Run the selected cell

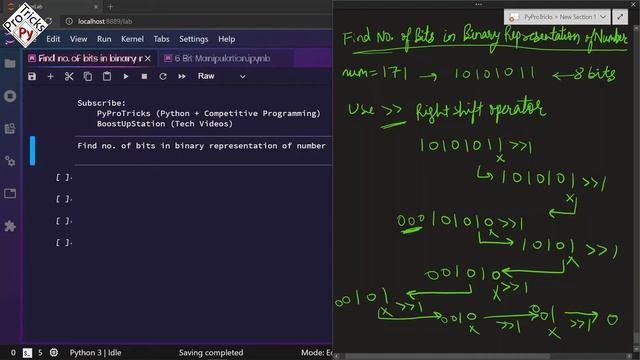click(126, 76)
